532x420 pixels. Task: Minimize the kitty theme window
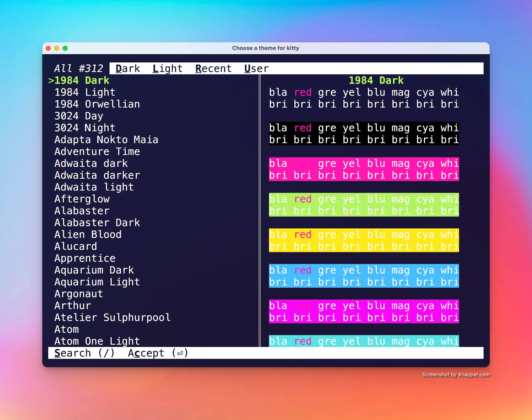(57, 48)
